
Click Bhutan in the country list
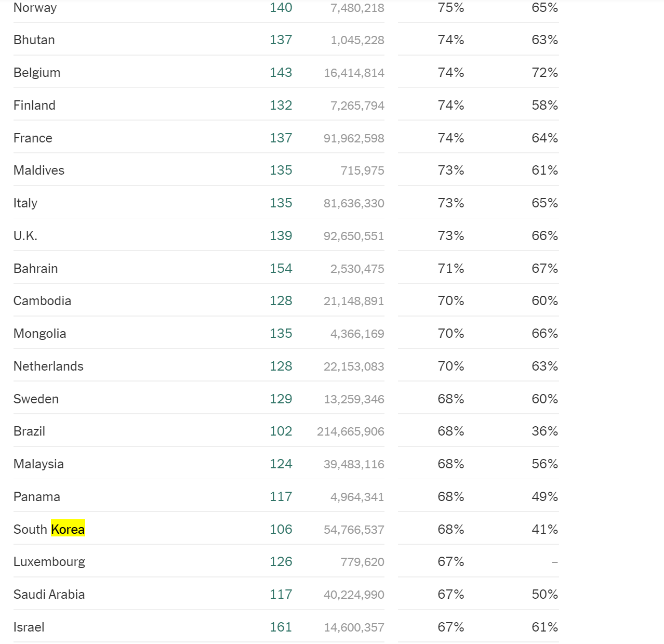pyautogui.click(x=34, y=40)
